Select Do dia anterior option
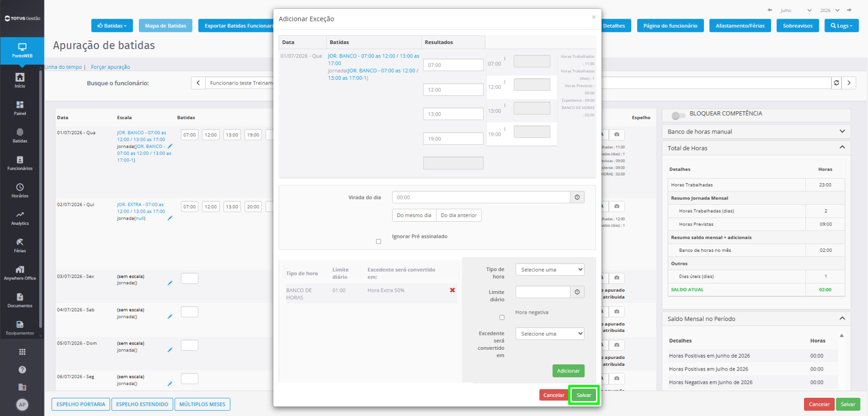868x416 pixels. (x=459, y=215)
